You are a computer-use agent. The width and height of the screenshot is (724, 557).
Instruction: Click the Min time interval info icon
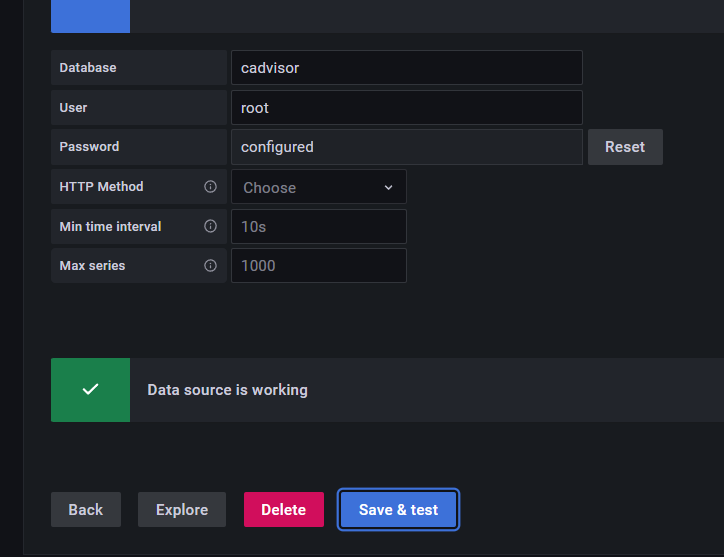pos(210,226)
